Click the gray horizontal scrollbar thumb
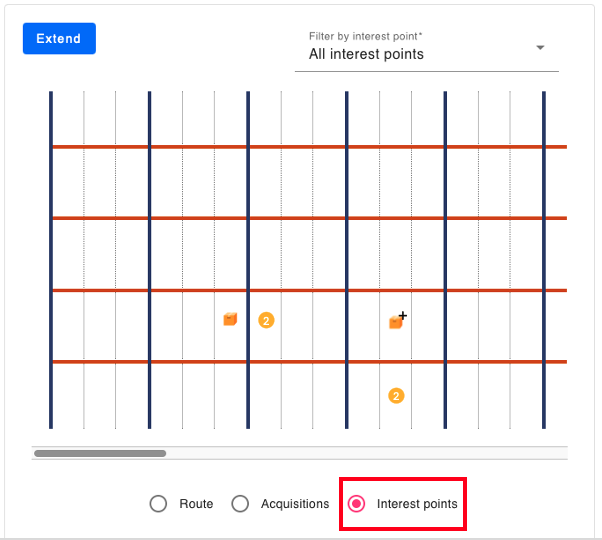 pos(100,453)
